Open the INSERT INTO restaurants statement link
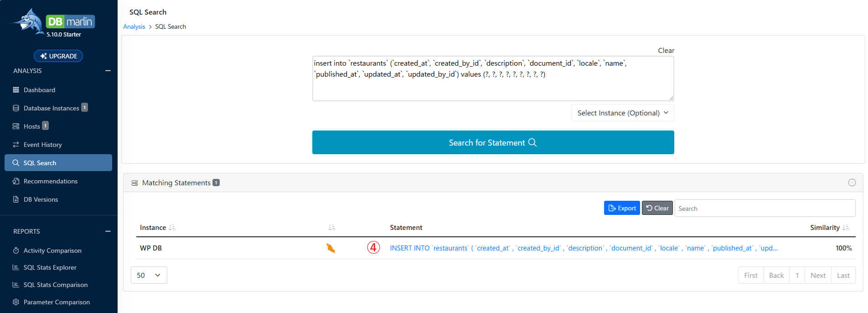The width and height of the screenshot is (868, 313). 584,248
